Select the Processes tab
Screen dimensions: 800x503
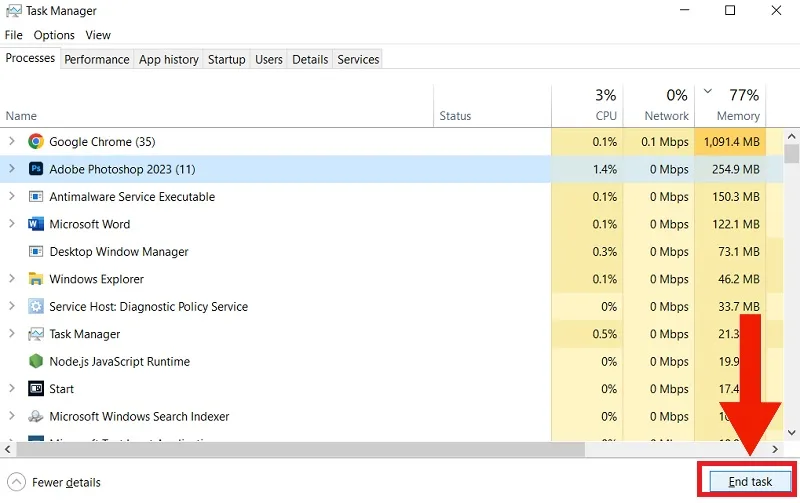(30, 58)
